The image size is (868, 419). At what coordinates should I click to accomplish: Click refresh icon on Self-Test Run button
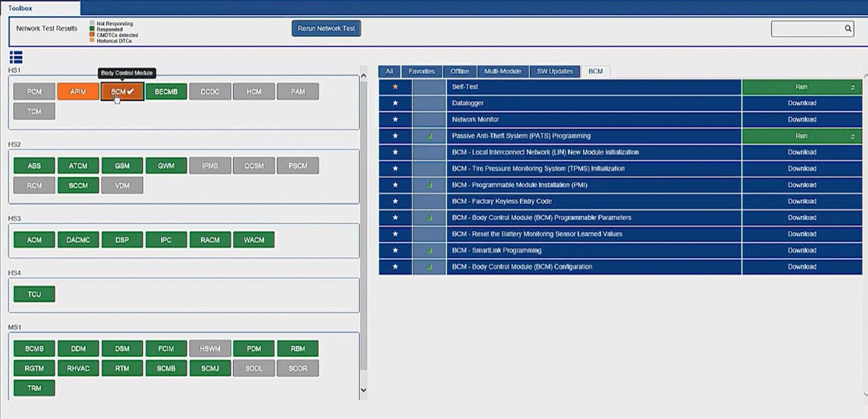coord(852,87)
